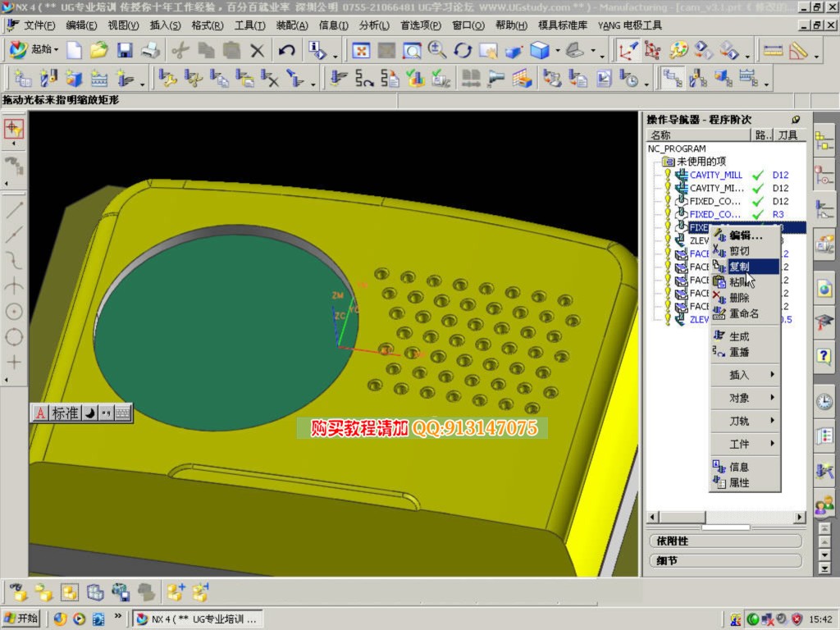Open the History clock side tab

coord(824,402)
